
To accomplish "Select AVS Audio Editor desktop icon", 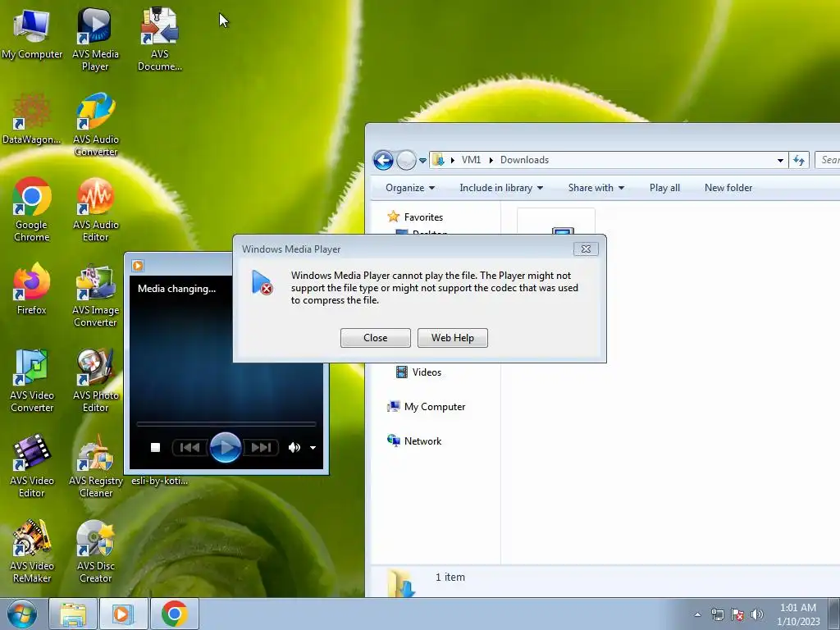I will (x=95, y=209).
